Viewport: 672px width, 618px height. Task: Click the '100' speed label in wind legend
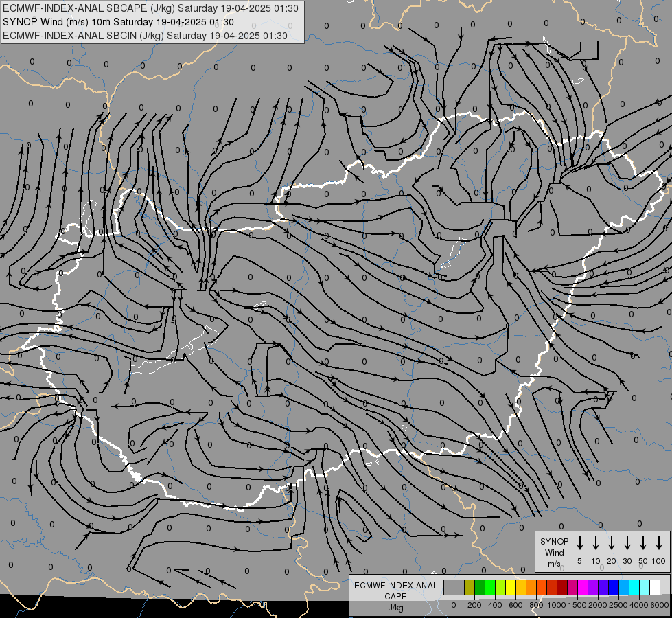tap(659, 561)
